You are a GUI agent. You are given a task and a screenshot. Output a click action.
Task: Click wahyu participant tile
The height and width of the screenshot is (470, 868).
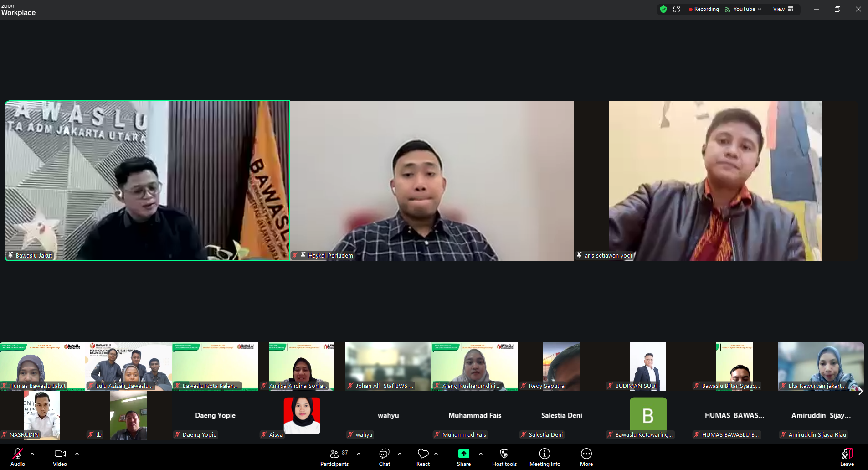tap(388, 416)
